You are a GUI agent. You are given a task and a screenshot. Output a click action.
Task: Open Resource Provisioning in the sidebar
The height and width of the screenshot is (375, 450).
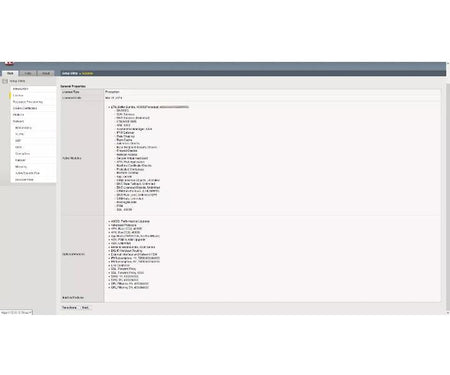[28, 102]
